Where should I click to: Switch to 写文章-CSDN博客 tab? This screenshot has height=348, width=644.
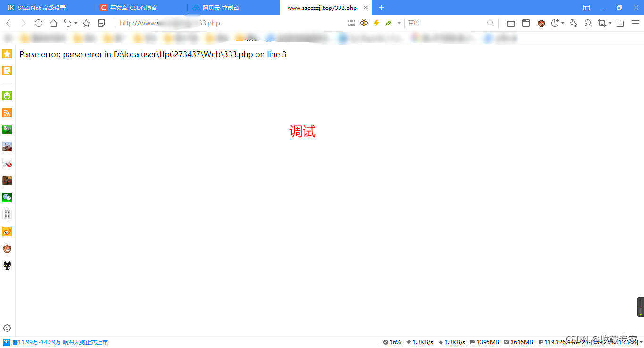coord(140,8)
